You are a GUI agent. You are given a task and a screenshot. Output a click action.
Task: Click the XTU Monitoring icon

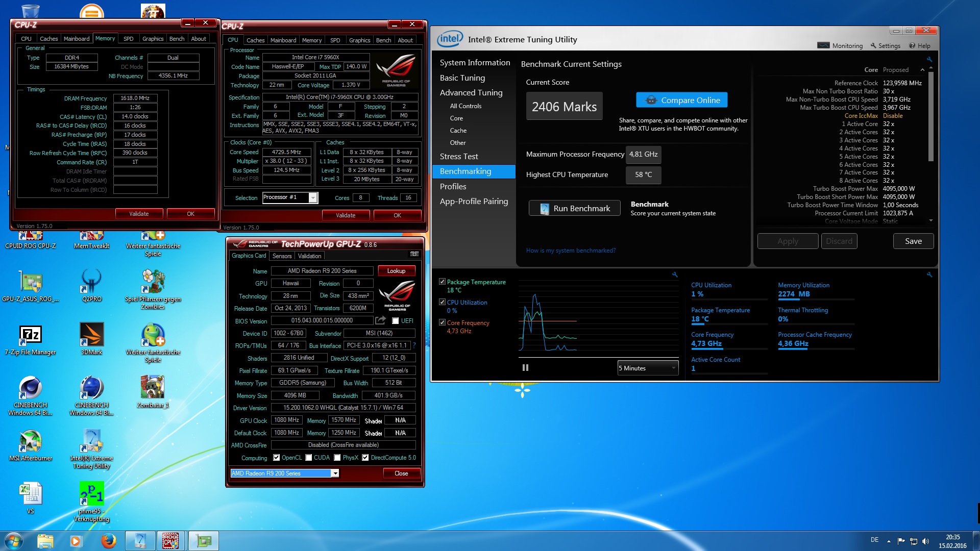(823, 45)
